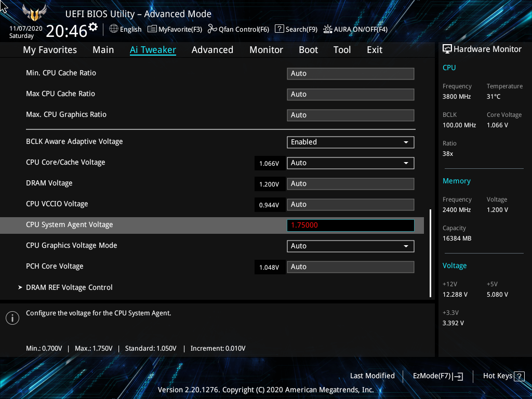
Task: Switch to Main tab
Action: [x=103, y=50]
